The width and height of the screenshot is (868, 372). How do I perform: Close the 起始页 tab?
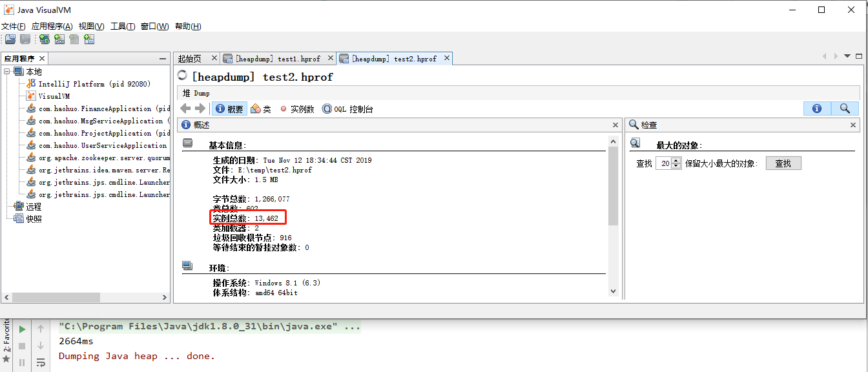tap(214, 58)
